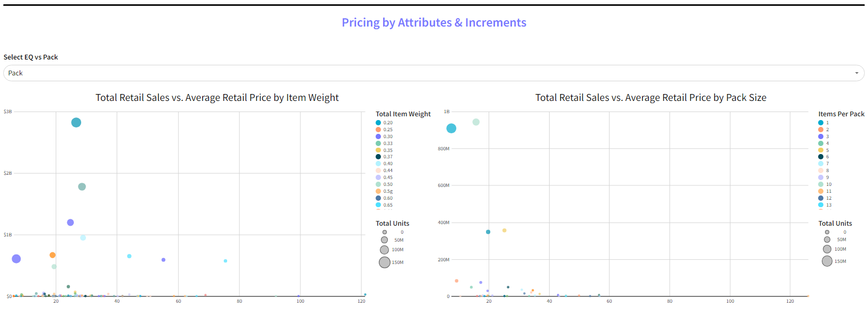Screen dimensions: 868x324
Task: Hide the 12 items per pack series
Action: click(829, 198)
